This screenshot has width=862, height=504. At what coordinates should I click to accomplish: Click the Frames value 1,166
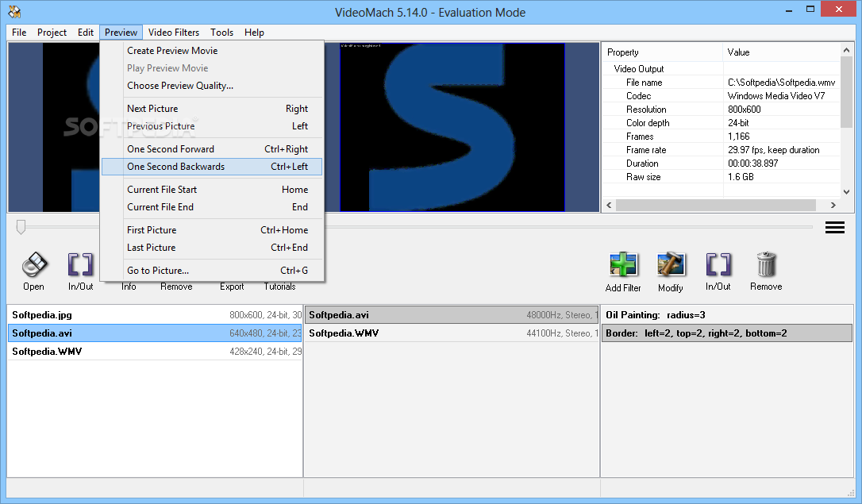coord(738,137)
